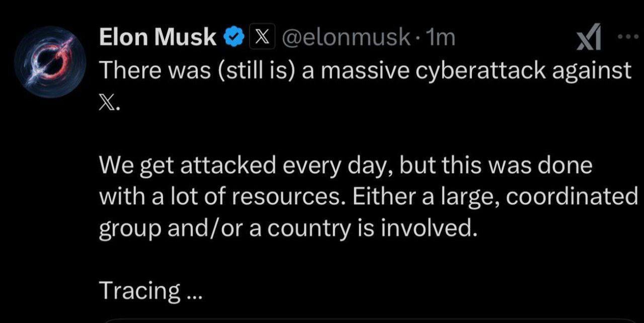The width and height of the screenshot is (644, 323).
Task: Click the "Tracing ..." text
Action: coord(150,290)
